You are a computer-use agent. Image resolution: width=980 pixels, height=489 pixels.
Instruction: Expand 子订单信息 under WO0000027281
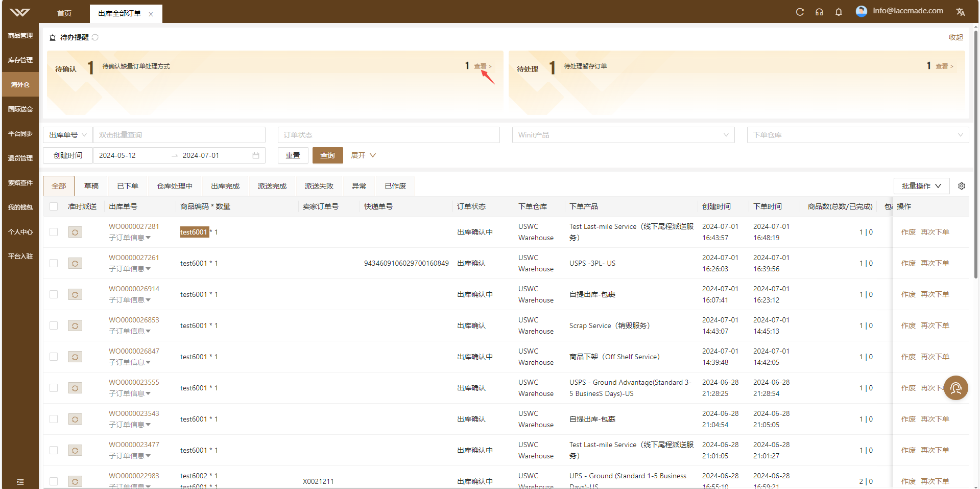coord(130,238)
